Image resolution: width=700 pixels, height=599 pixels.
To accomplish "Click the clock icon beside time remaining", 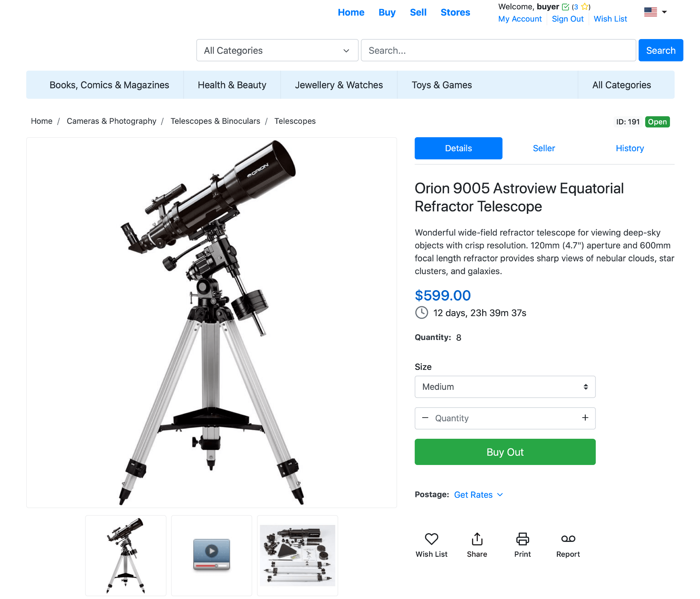I will 421,312.
